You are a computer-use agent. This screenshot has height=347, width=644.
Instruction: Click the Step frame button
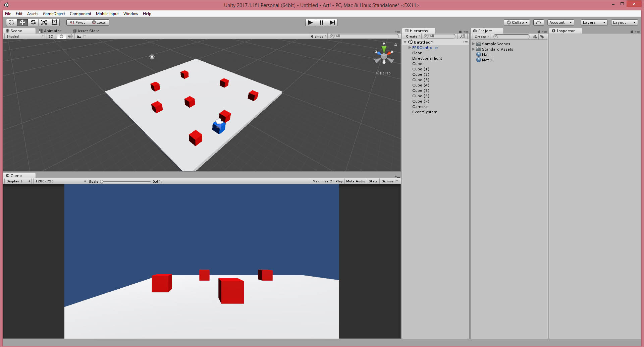[x=332, y=22]
